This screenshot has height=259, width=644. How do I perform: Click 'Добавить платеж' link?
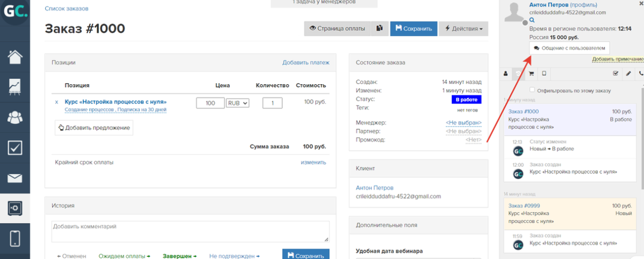pos(306,63)
